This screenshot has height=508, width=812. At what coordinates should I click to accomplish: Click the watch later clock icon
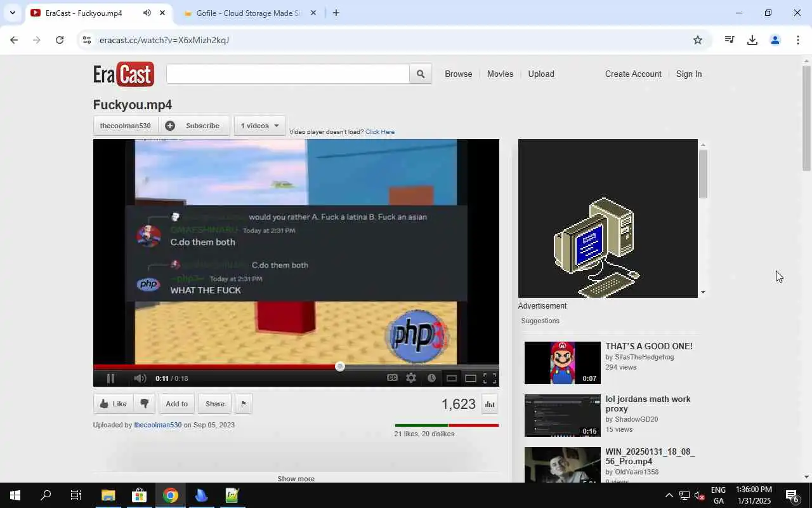(431, 378)
